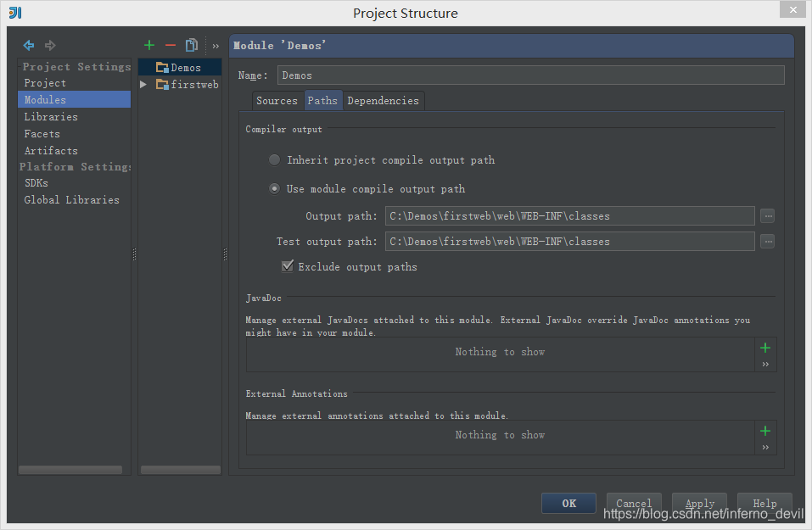Image resolution: width=812 pixels, height=530 pixels.
Task: Click the Cancel button
Action: coord(634,503)
